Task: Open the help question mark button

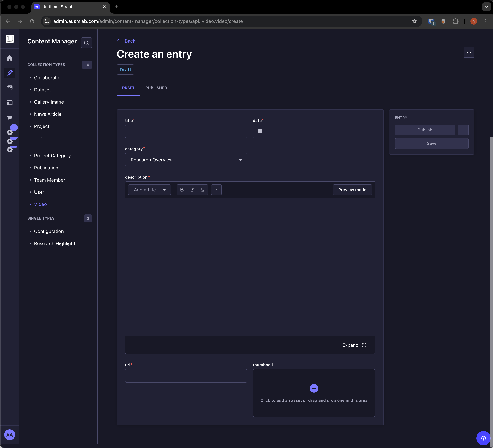Action: (x=483, y=438)
